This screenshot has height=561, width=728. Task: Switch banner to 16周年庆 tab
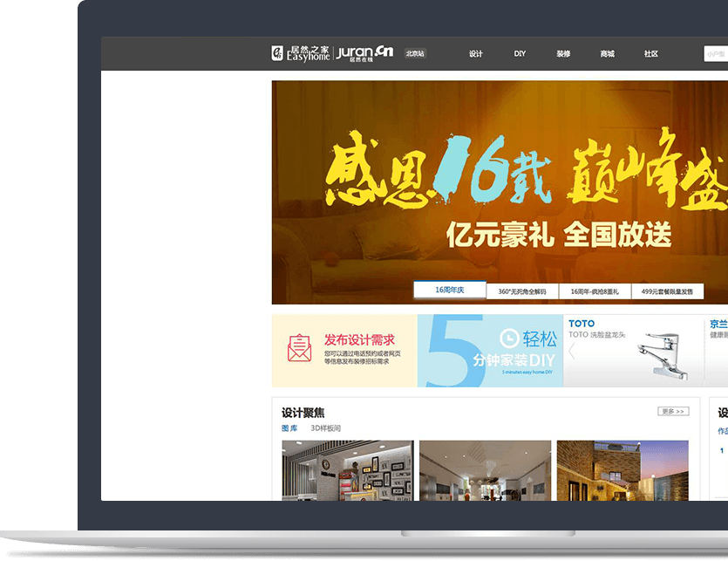point(449,291)
